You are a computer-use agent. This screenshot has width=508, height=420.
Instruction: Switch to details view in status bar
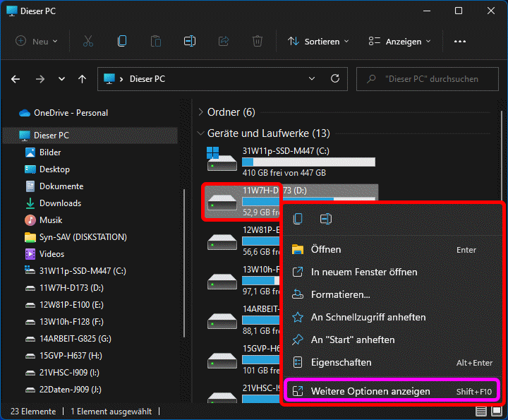pyautogui.click(x=481, y=412)
